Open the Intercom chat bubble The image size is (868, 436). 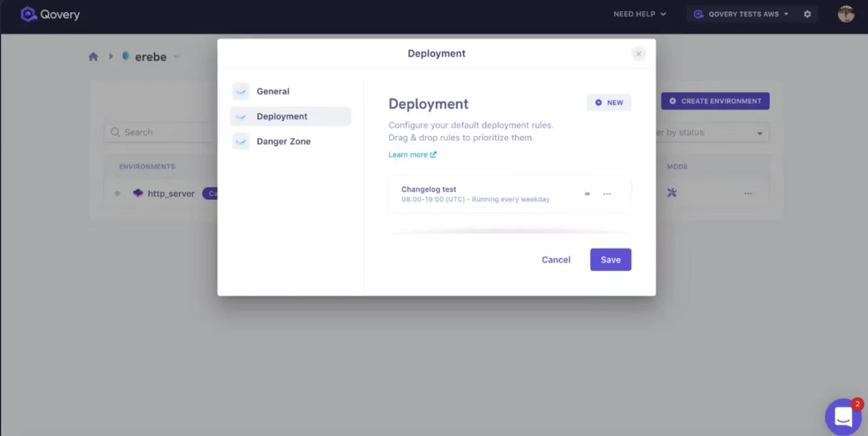pyautogui.click(x=843, y=416)
